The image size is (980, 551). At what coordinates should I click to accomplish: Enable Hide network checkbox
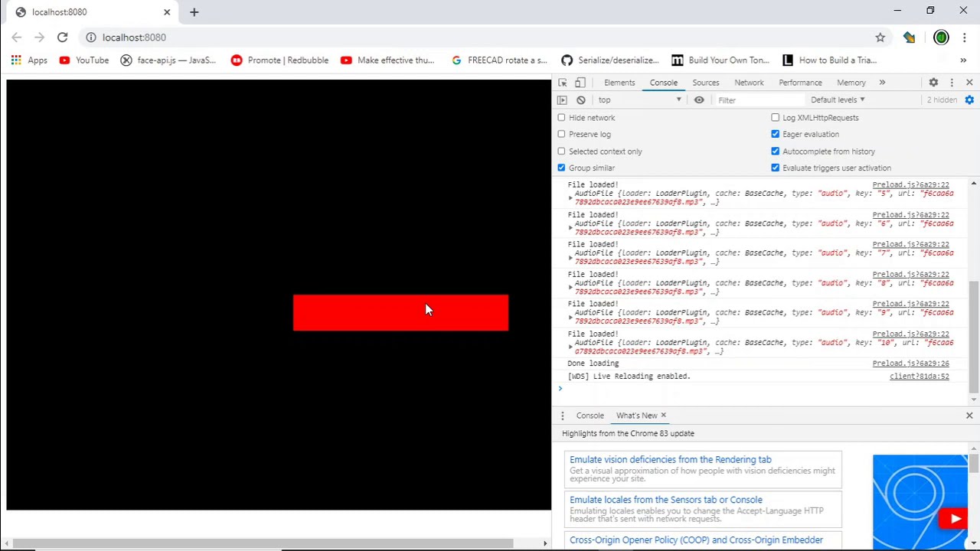[561, 118]
